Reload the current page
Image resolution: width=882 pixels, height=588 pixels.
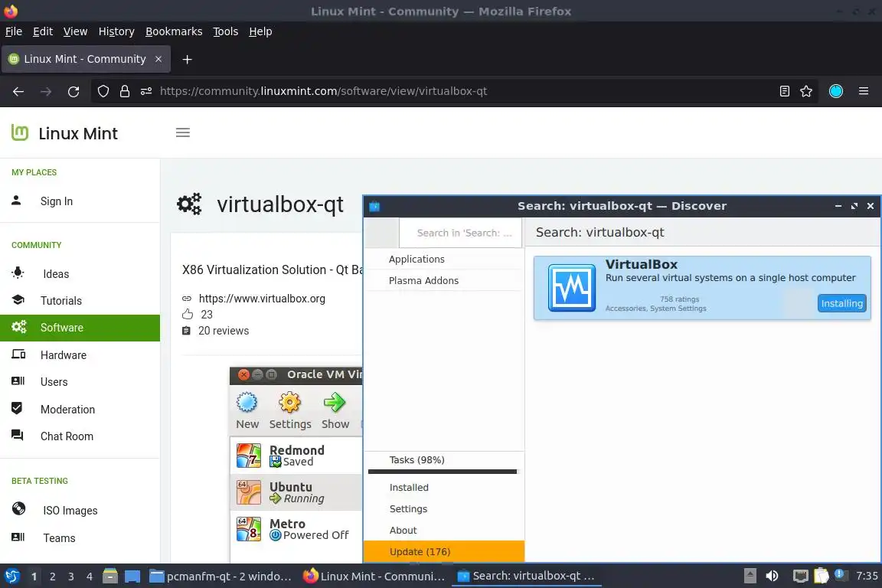point(73,91)
